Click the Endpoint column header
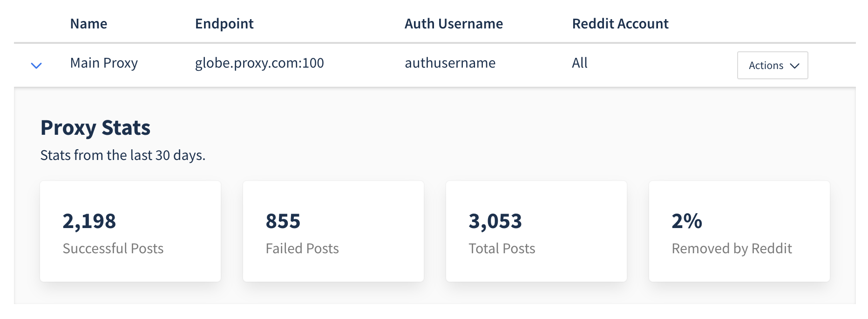The width and height of the screenshot is (868, 319). pos(224,24)
